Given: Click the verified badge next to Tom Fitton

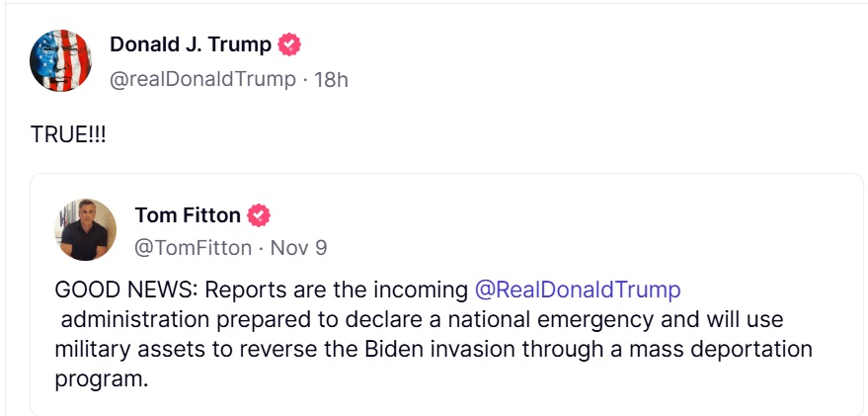Looking at the screenshot, I should (x=259, y=214).
